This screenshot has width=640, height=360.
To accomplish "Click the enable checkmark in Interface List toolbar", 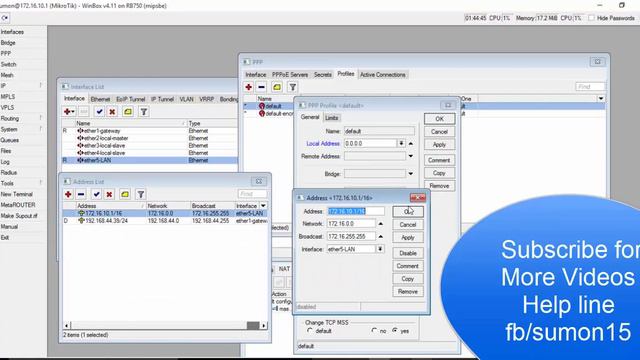I will 99,111.
